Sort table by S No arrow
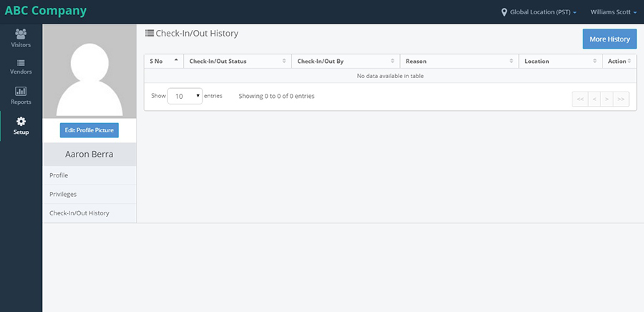This screenshot has height=312, width=644. coord(176,61)
